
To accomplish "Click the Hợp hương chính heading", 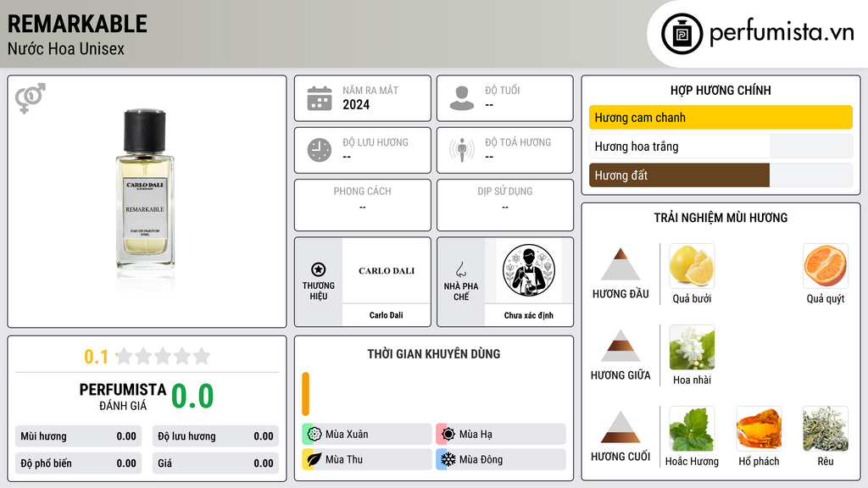I will [721, 90].
